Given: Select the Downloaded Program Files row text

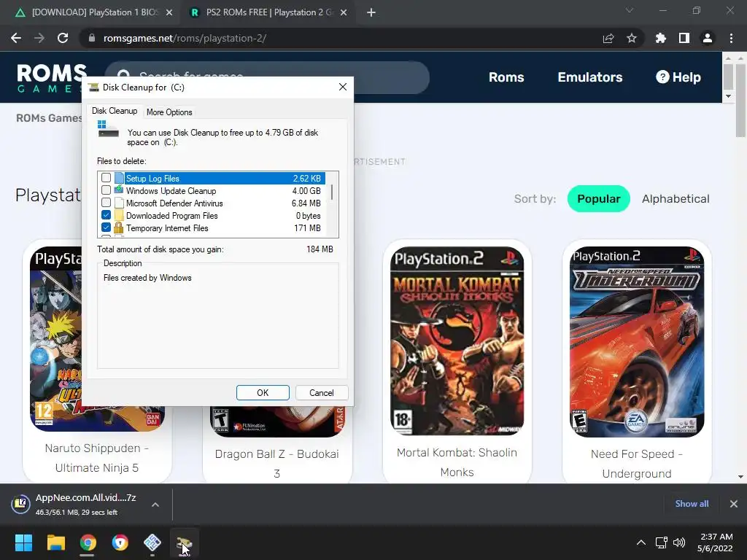Looking at the screenshot, I should click(x=172, y=216).
